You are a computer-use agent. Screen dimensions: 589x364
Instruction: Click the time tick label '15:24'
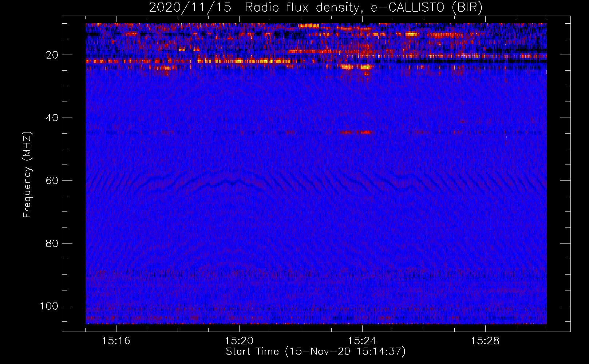coord(362,341)
